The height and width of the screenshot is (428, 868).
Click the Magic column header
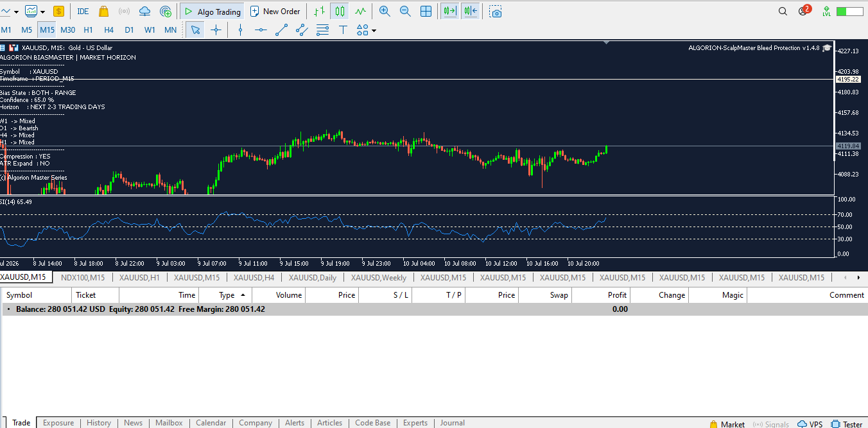717,295
